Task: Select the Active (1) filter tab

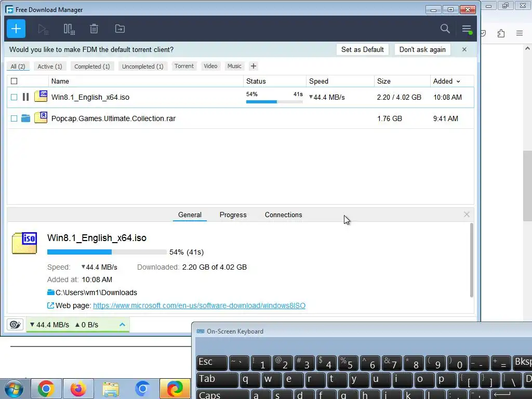Action: 50,66
